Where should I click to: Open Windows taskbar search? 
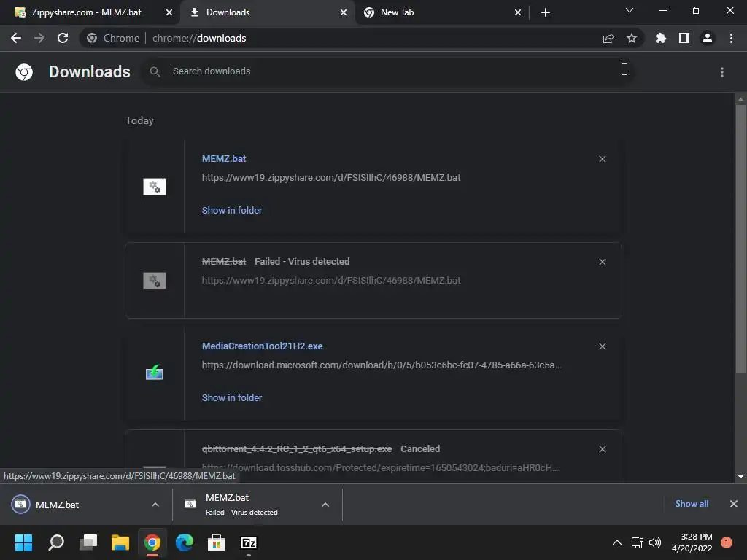[56, 542]
